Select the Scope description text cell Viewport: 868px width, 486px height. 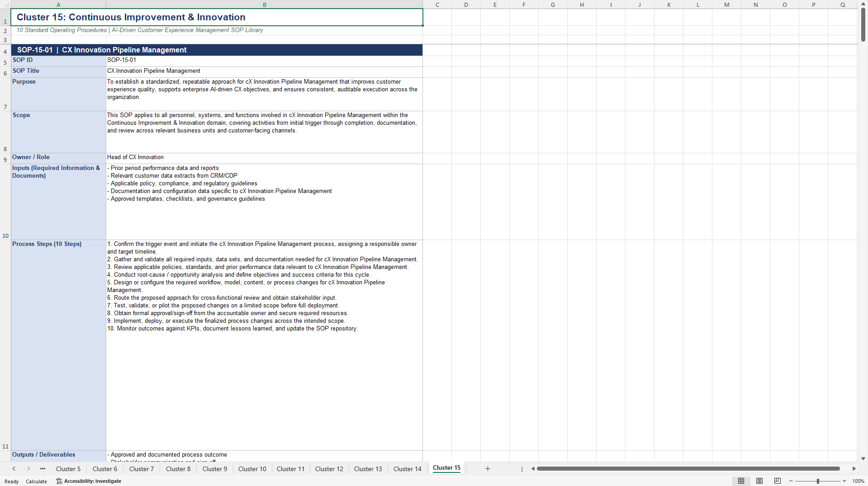264,132
